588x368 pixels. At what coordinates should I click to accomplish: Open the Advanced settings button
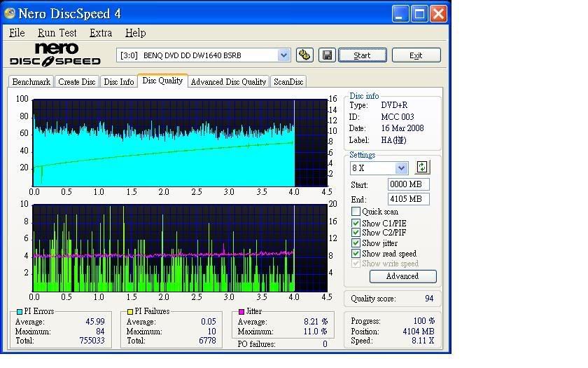pos(402,276)
